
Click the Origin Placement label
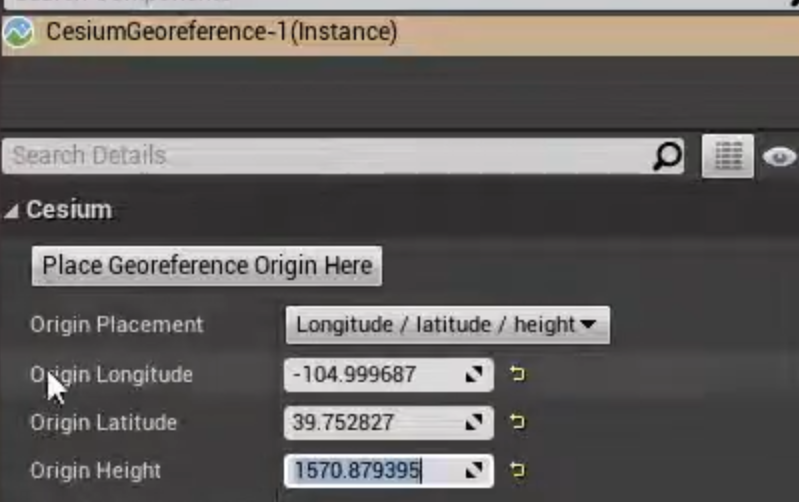click(117, 325)
